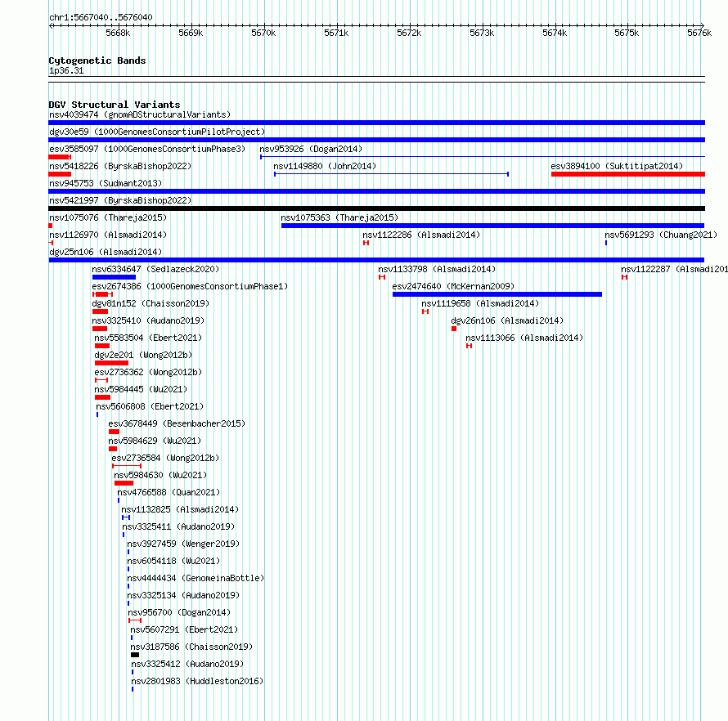Click the red esv3894100 Suktitipat2014 bar
Screen dimensions: 728x721
coord(627,174)
